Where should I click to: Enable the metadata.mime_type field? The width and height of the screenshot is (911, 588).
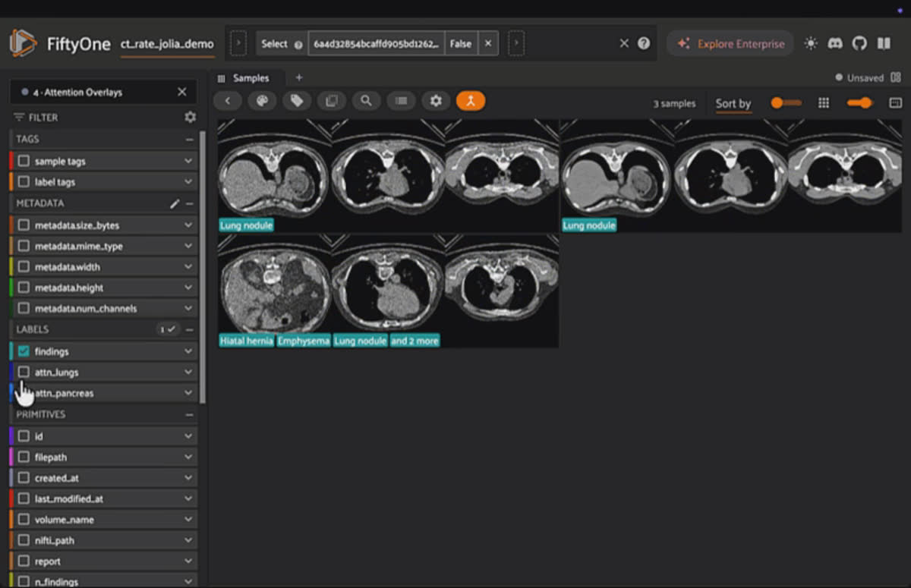click(x=24, y=246)
